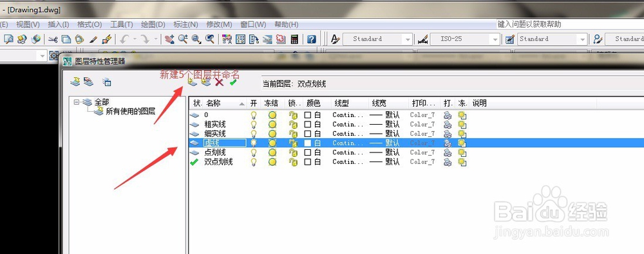This screenshot has height=254, width=644.
Task: Toggle On bulb for layer 0
Action: click(x=254, y=115)
